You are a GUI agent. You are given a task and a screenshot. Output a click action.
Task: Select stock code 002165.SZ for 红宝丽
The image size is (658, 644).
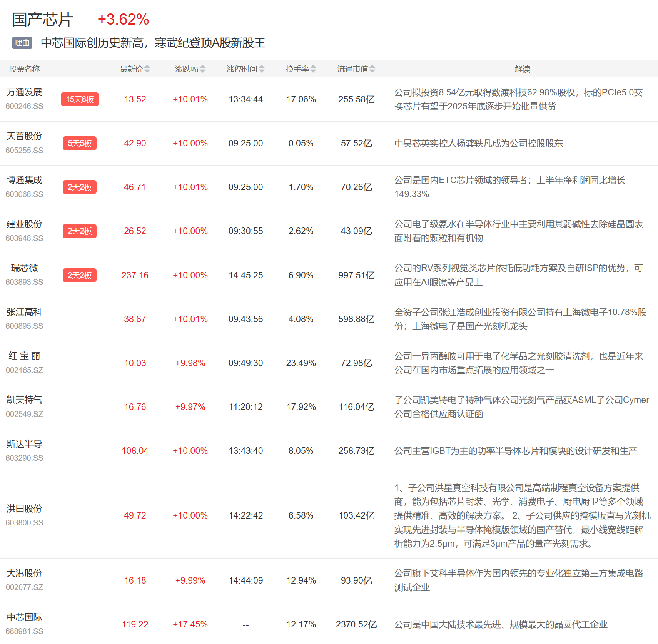point(24,370)
